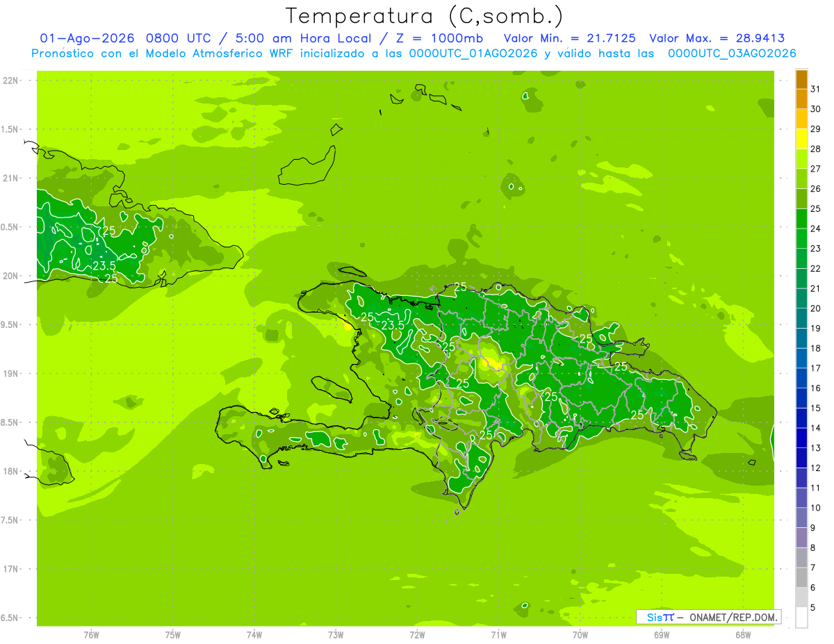Viewport: 834px width, 644px height.
Task: Pick the blue colorbar swatch between 16 and 17
Action: point(801,379)
